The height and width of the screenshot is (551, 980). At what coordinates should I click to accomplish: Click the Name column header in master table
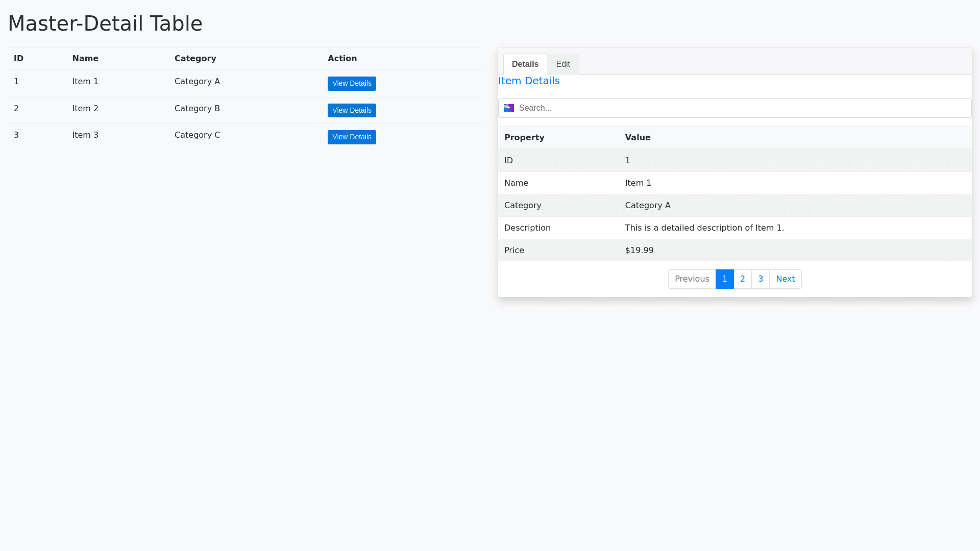(x=85, y=59)
